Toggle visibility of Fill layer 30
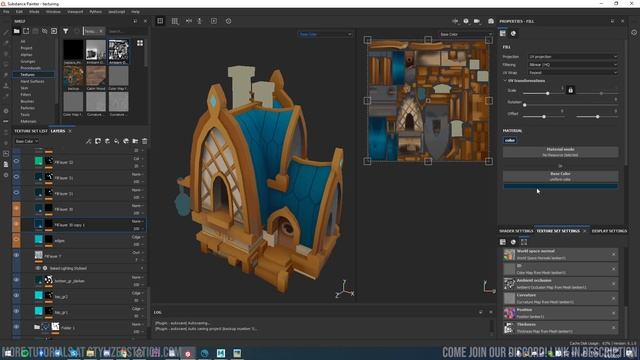This screenshot has height=360, width=640. 16,209
